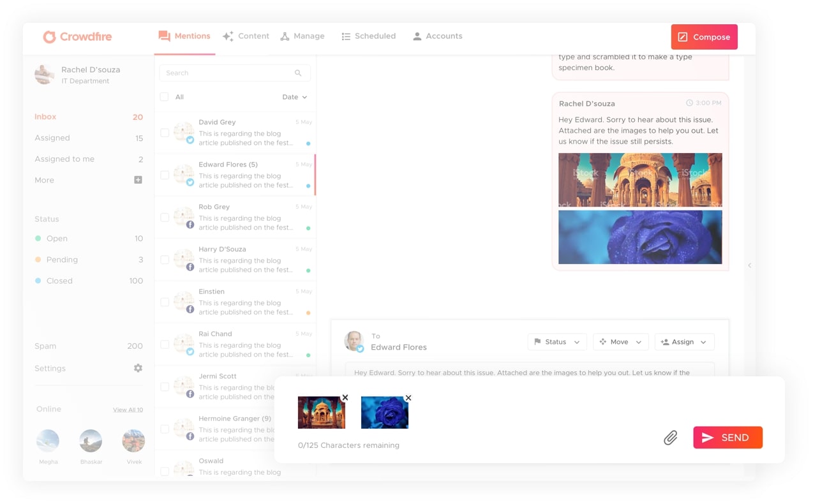The height and width of the screenshot is (504, 813).
Task: Open the Status dropdown
Action: tap(556, 342)
